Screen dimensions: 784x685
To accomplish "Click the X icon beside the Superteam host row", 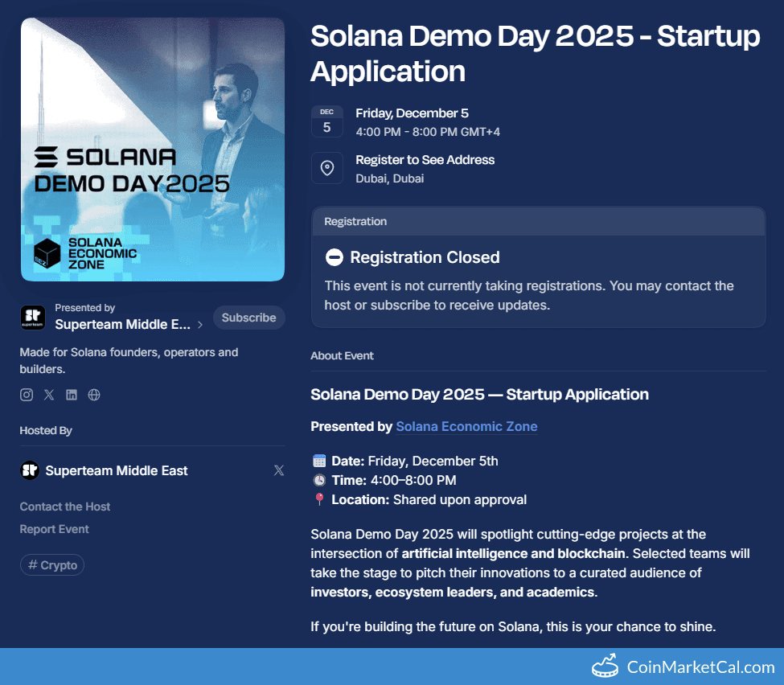I will [x=279, y=470].
